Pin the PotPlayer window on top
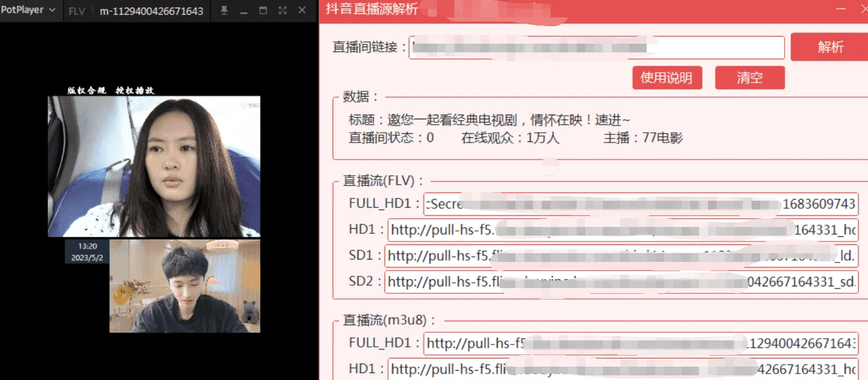868x380 pixels. (x=224, y=10)
